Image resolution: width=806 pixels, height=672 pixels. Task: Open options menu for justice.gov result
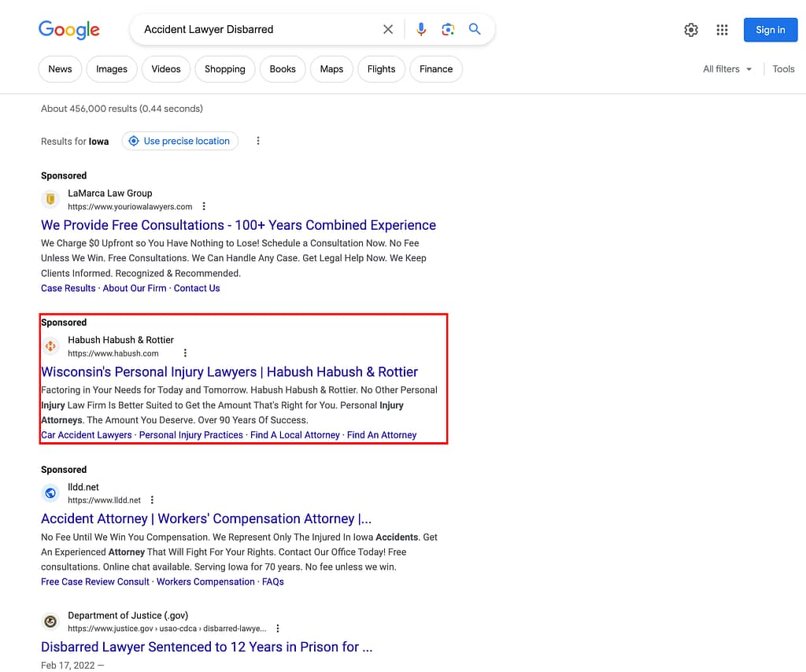pyautogui.click(x=278, y=629)
